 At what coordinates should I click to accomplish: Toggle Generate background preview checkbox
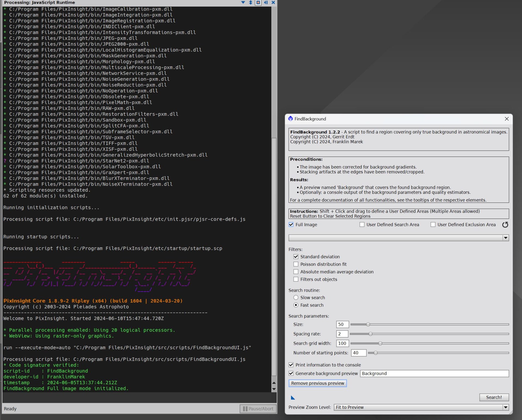(x=291, y=374)
